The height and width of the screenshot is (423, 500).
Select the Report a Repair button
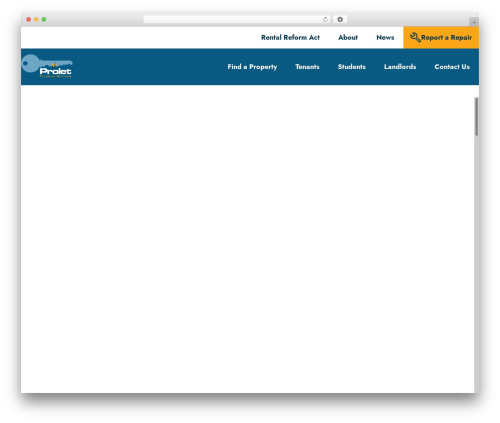(x=441, y=37)
